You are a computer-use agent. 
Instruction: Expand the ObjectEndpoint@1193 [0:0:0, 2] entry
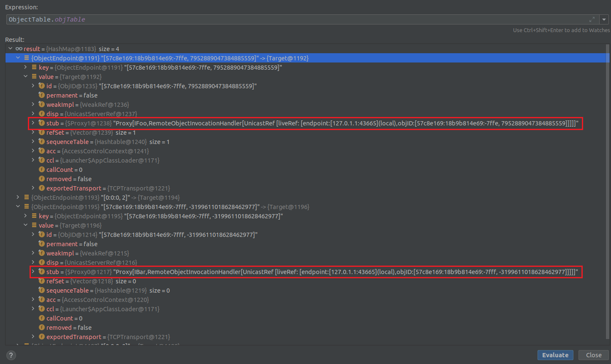pyautogui.click(x=18, y=198)
